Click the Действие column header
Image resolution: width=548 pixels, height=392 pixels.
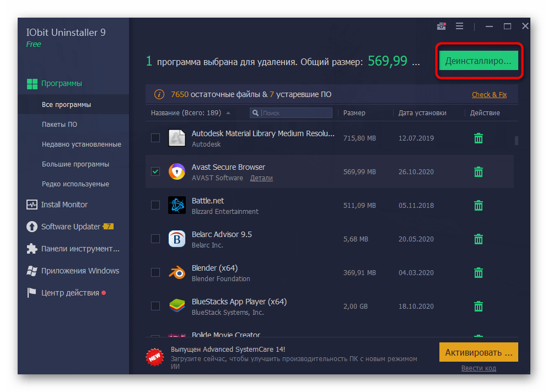[x=485, y=113]
